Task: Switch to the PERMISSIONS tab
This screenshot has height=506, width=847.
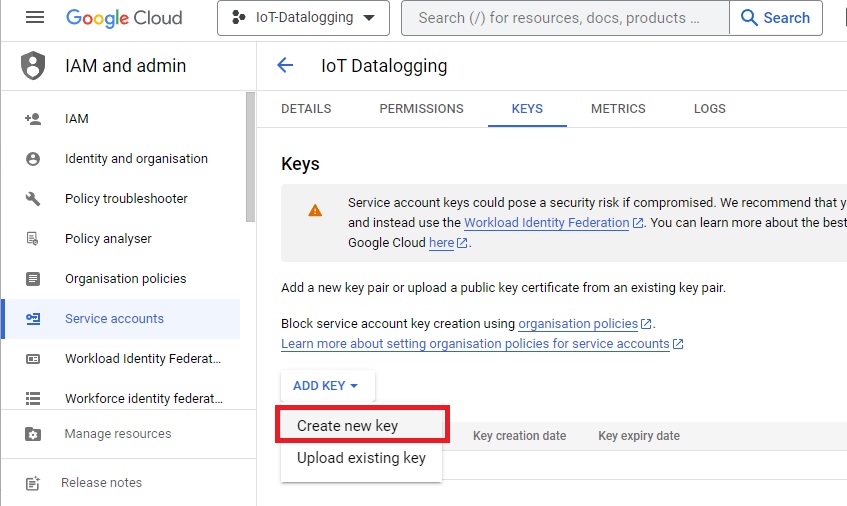Action: coord(421,109)
